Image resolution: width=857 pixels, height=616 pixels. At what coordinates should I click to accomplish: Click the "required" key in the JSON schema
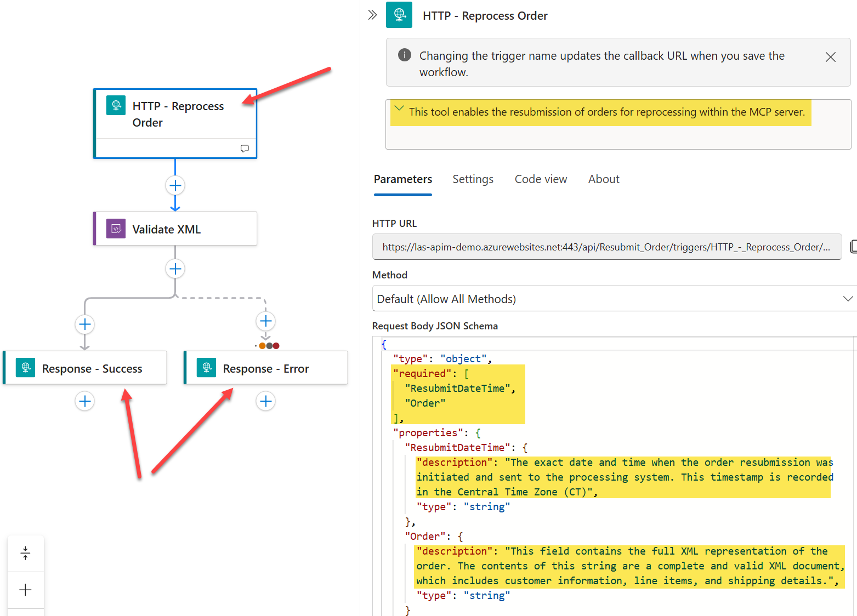[422, 373]
